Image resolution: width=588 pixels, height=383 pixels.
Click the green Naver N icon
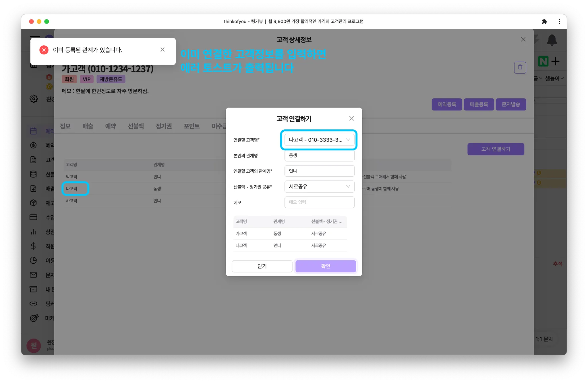pos(543,61)
